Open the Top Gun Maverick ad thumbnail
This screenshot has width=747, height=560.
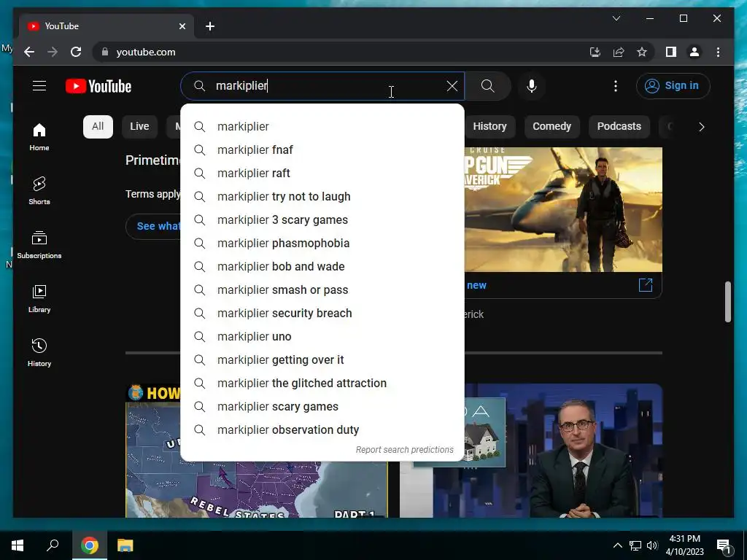(563, 209)
